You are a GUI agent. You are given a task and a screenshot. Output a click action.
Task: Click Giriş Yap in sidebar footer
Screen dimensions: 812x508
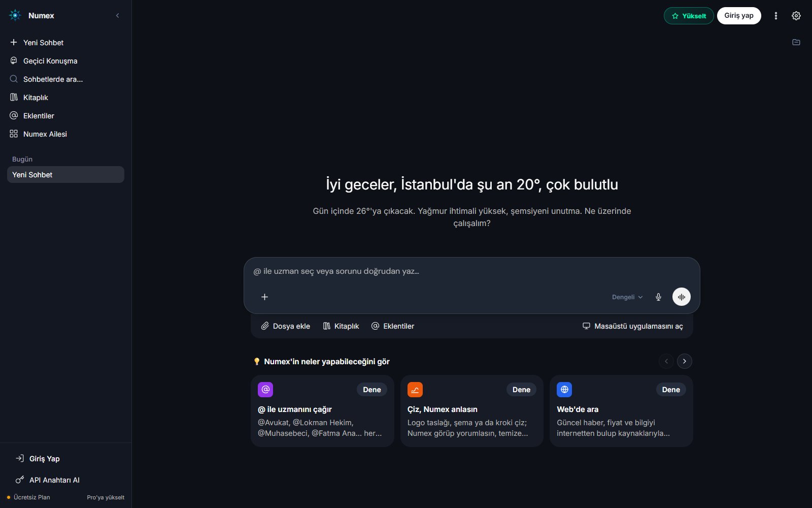click(65, 459)
